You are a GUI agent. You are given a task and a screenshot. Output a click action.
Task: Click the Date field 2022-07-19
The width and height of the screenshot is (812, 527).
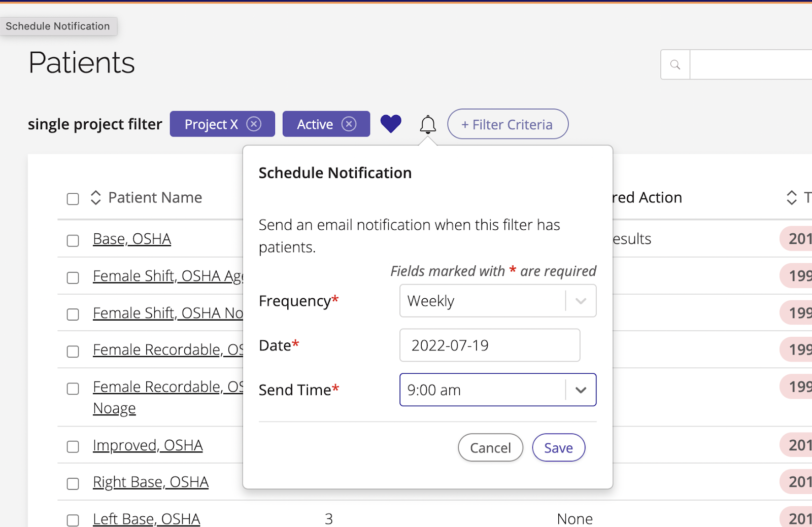tap(490, 345)
